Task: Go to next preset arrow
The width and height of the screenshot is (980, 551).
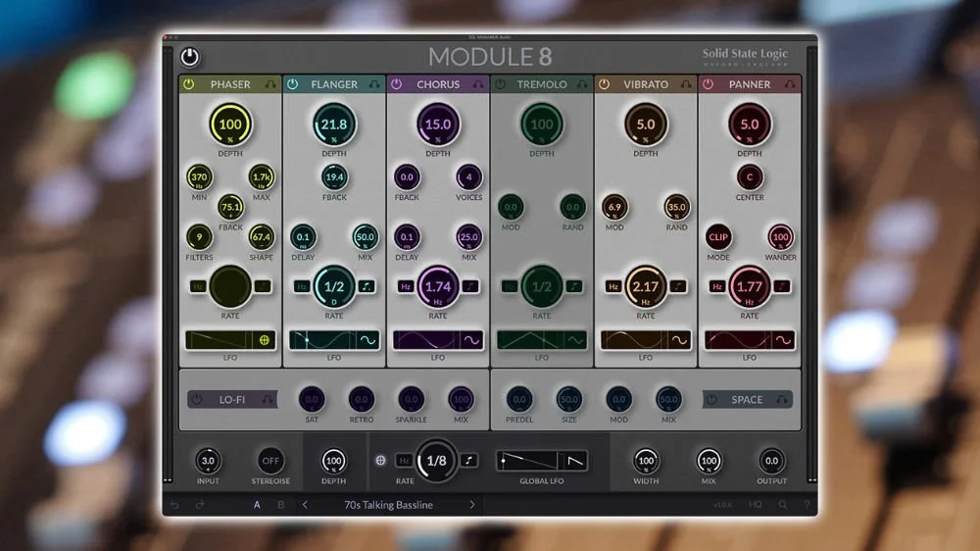Action: click(x=472, y=505)
